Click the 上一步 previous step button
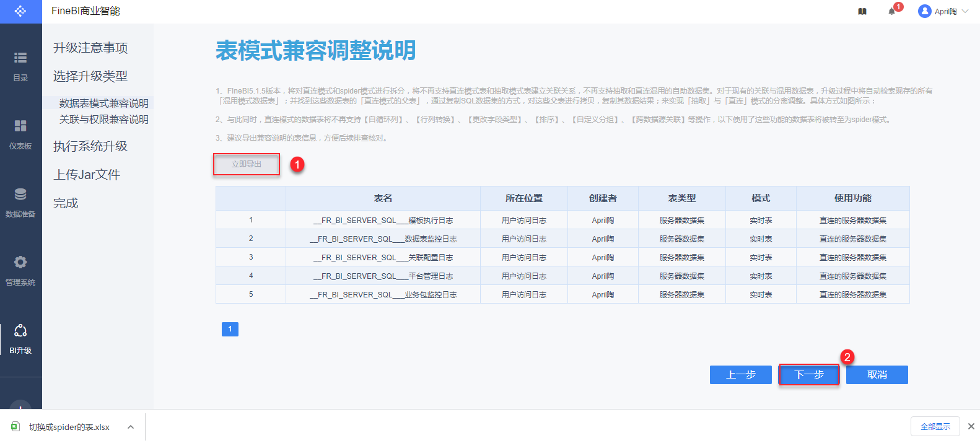The width and height of the screenshot is (980, 443). pyautogui.click(x=741, y=375)
